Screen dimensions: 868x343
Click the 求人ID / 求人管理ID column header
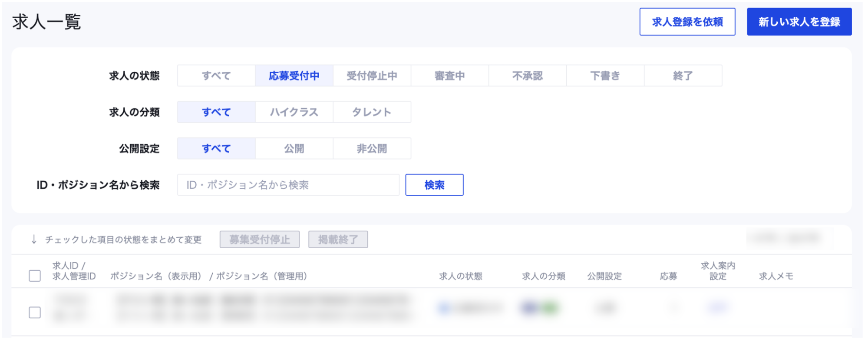[74, 271]
